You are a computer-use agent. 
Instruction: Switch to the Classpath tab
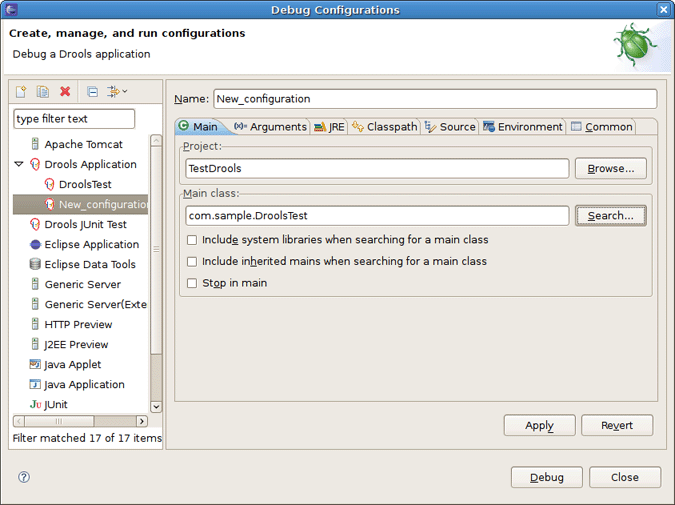click(x=384, y=127)
